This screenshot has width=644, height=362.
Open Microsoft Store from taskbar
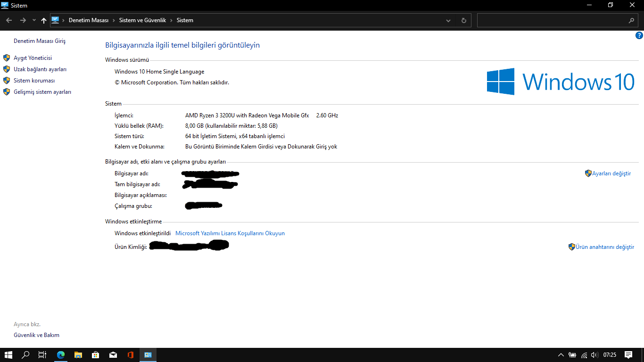pyautogui.click(x=96, y=355)
